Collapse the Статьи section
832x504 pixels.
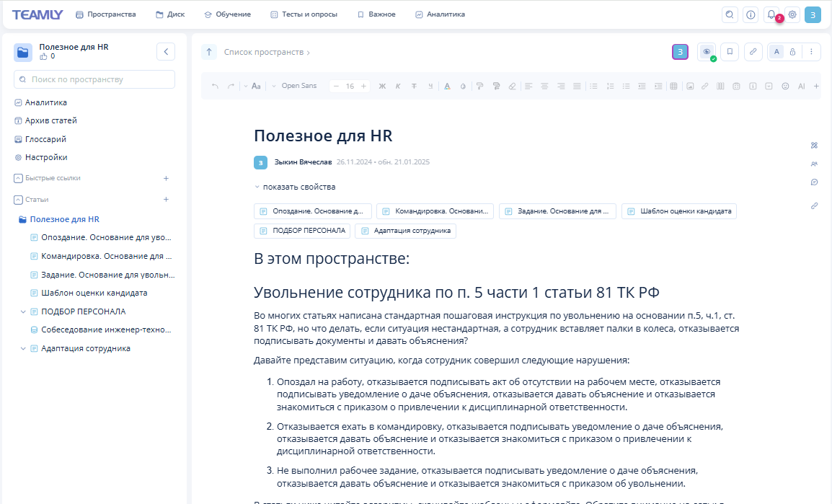18,200
